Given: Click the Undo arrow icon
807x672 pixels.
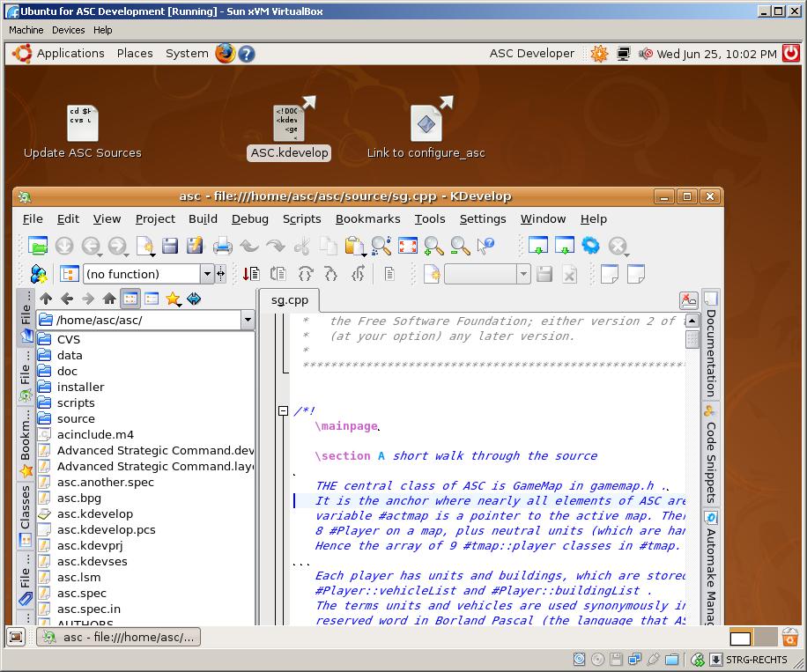Looking at the screenshot, I should [x=249, y=246].
